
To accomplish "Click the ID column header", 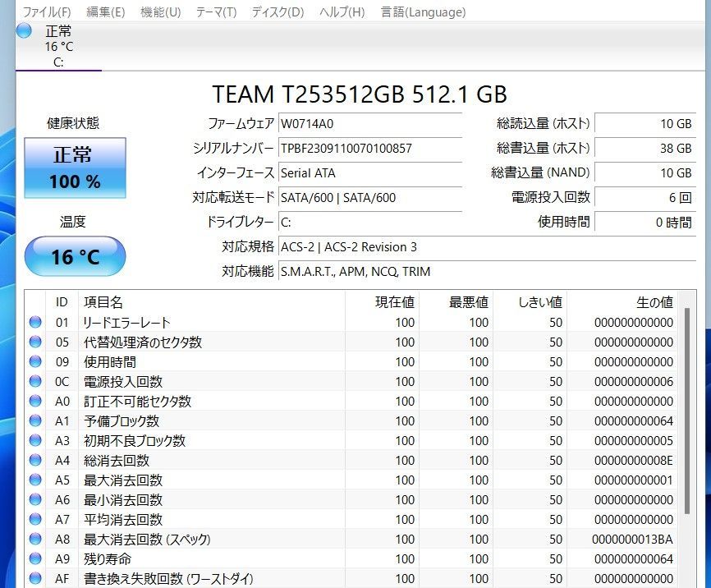I will click(x=62, y=301).
